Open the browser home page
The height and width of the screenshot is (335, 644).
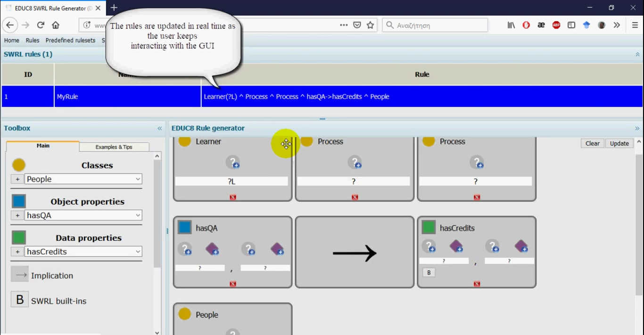56,25
